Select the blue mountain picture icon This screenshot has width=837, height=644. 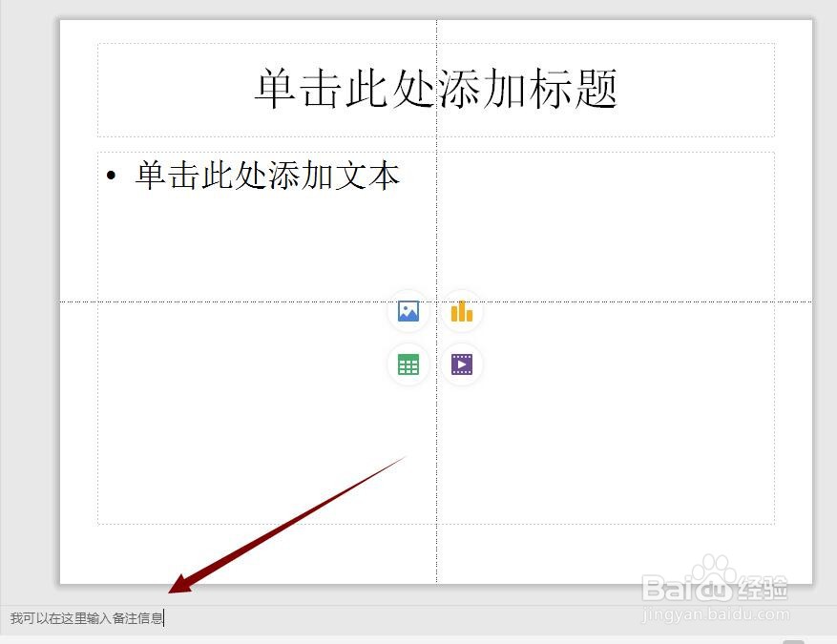pyautogui.click(x=408, y=311)
